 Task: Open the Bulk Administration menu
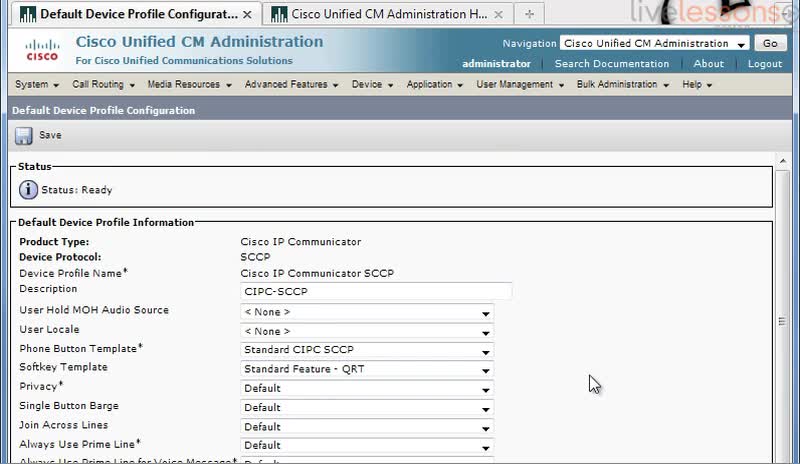[623, 85]
